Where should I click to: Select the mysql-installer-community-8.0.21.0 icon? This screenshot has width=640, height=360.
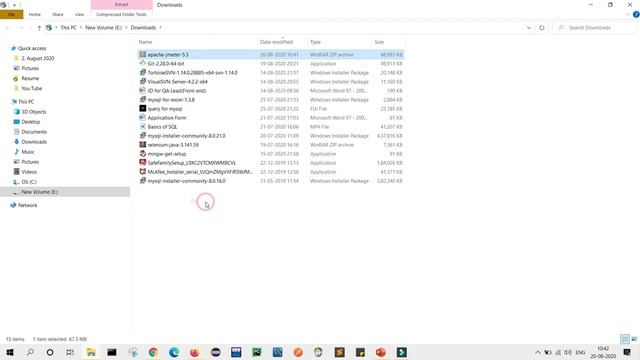(x=142, y=136)
